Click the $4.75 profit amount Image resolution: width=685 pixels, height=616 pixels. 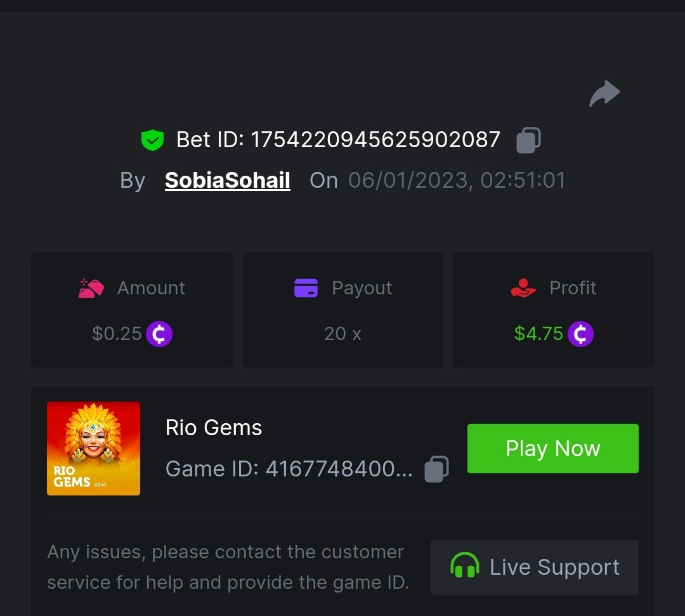tap(538, 334)
